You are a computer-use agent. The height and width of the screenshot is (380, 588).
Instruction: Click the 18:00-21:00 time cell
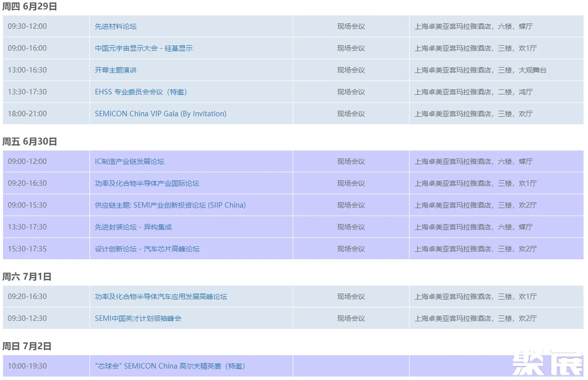click(x=27, y=114)
